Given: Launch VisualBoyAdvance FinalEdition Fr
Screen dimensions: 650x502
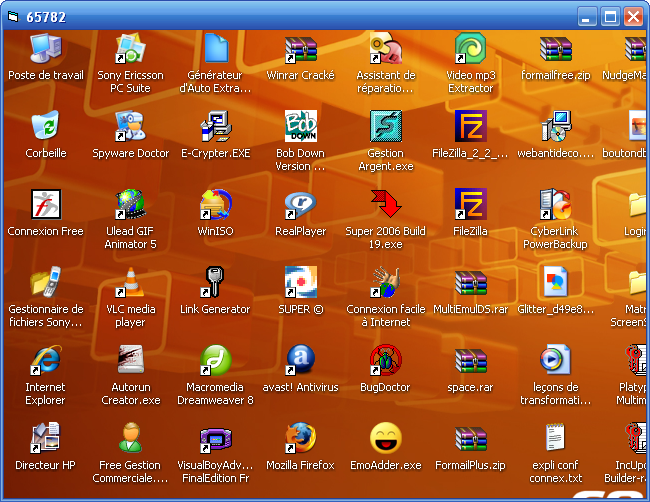Looking at the screenshot, I should click(x=215, y=439).
